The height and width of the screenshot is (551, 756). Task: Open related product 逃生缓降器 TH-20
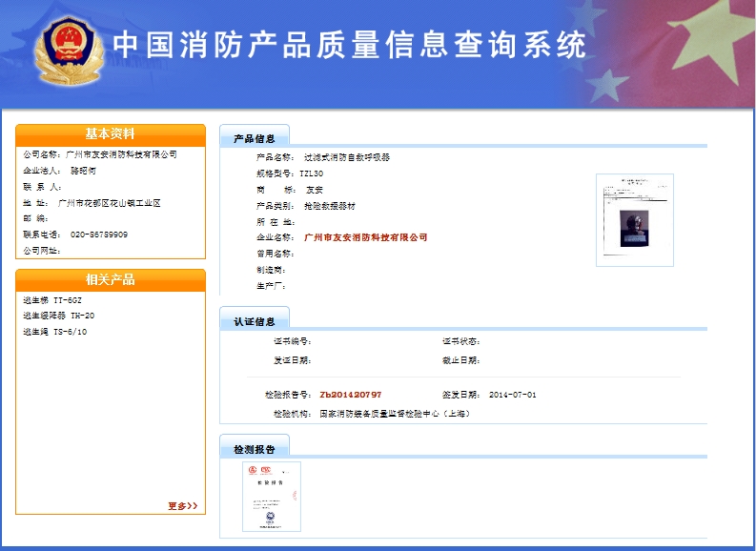[58, 316]
